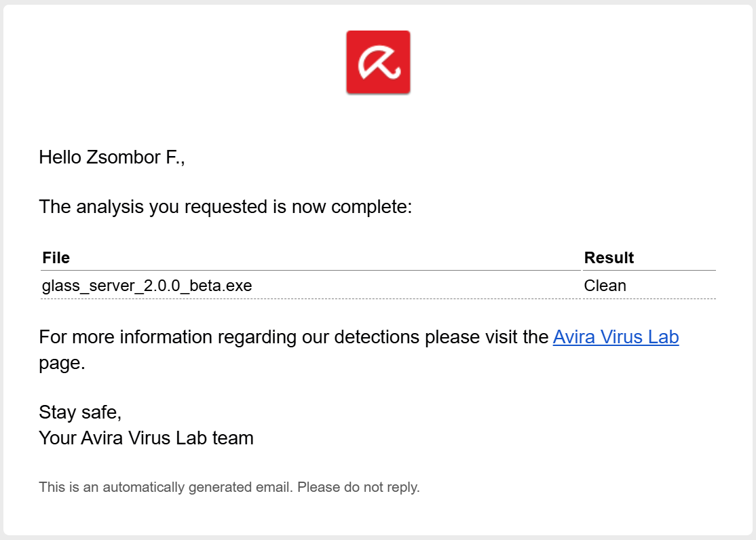Screen dimensions: 756x540
Task: Click the Hello Zsombor F. greeting
Action: 112,157
